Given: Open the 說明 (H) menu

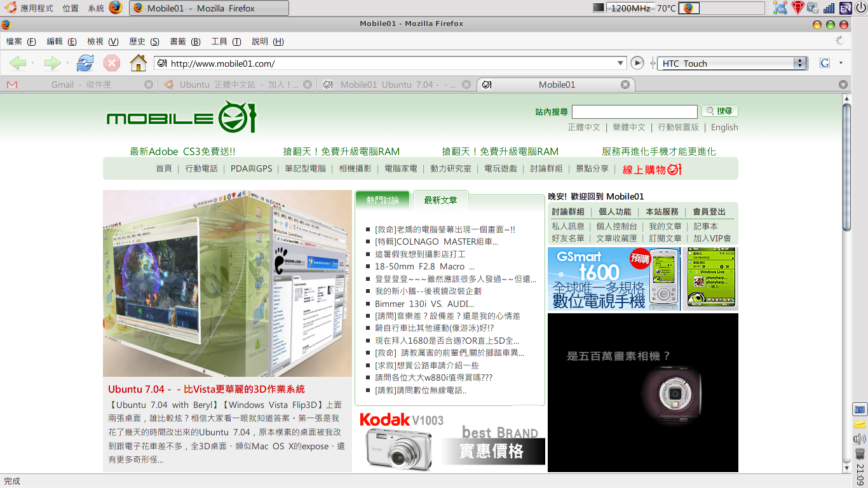Looking at the screenshot, I should (268, 41).
